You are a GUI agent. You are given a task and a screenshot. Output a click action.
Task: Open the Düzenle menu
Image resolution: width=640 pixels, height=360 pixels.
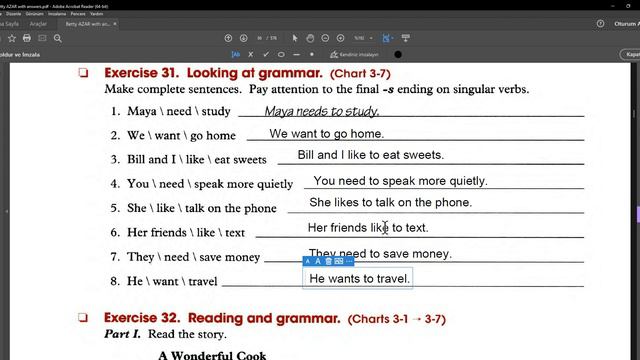click(x=13, y=14)
